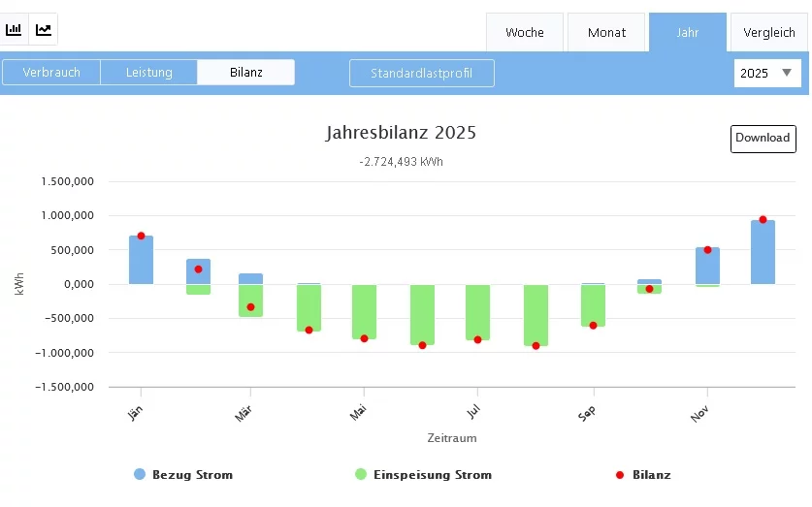
Task: Click the Standardlastprofil button
Action: pos(421,74)
